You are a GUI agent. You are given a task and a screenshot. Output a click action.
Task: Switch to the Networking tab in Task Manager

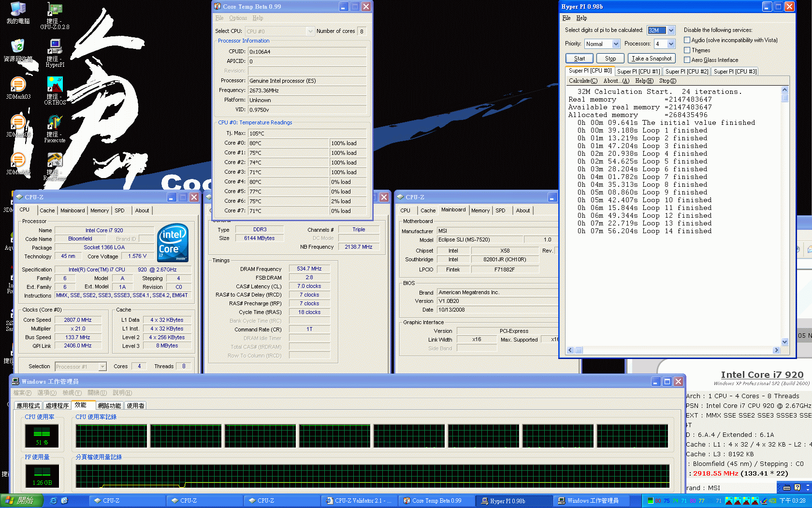[x=109, y=406]
